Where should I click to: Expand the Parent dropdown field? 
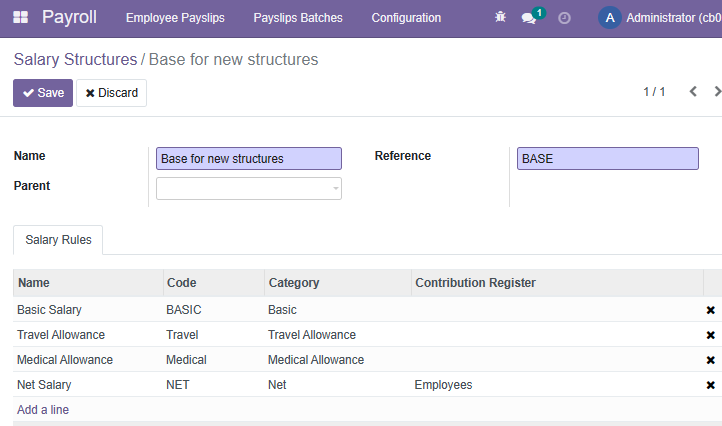249,188
